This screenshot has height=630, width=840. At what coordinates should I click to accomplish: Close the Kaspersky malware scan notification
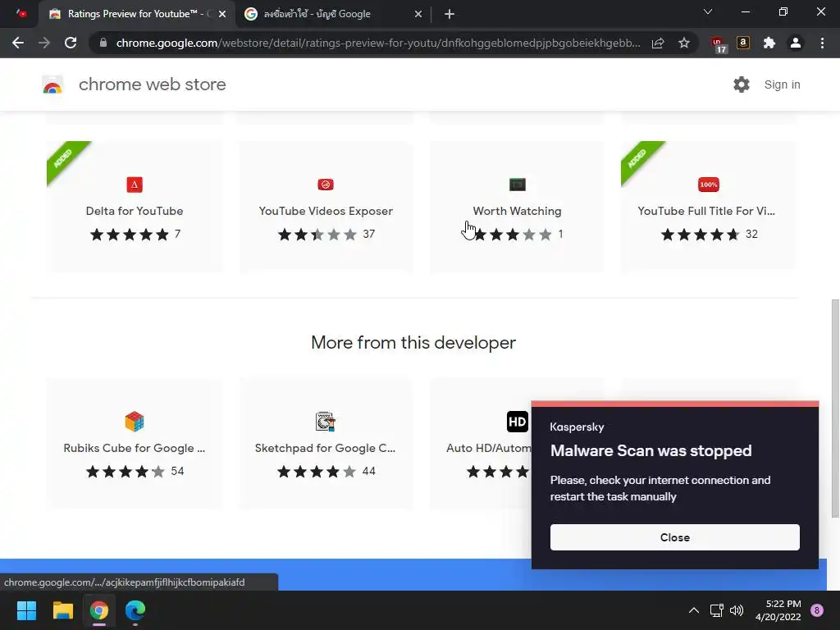(x=674, y=537)
